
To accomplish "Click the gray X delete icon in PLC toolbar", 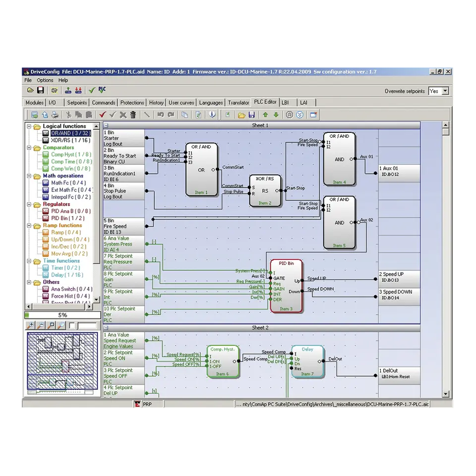I will click(123, 115).
